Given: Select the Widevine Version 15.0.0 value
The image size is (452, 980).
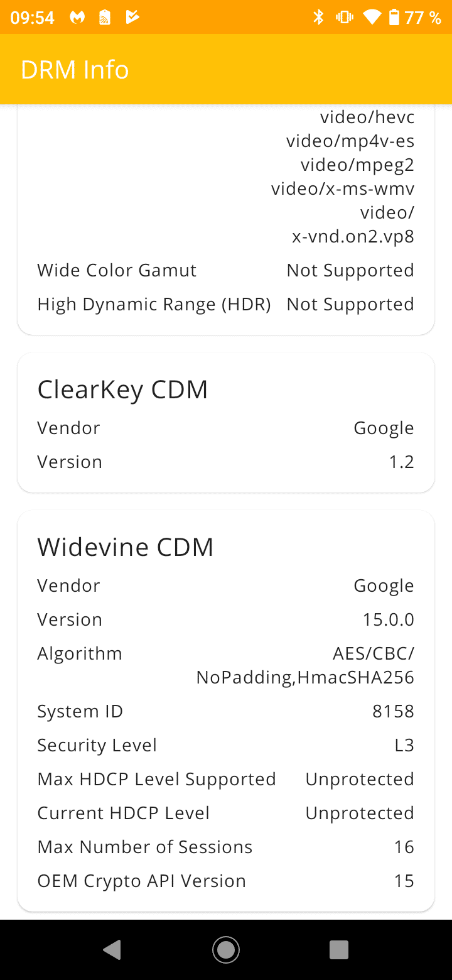Looking at the screenshot, I should click(x=388, y=619).
